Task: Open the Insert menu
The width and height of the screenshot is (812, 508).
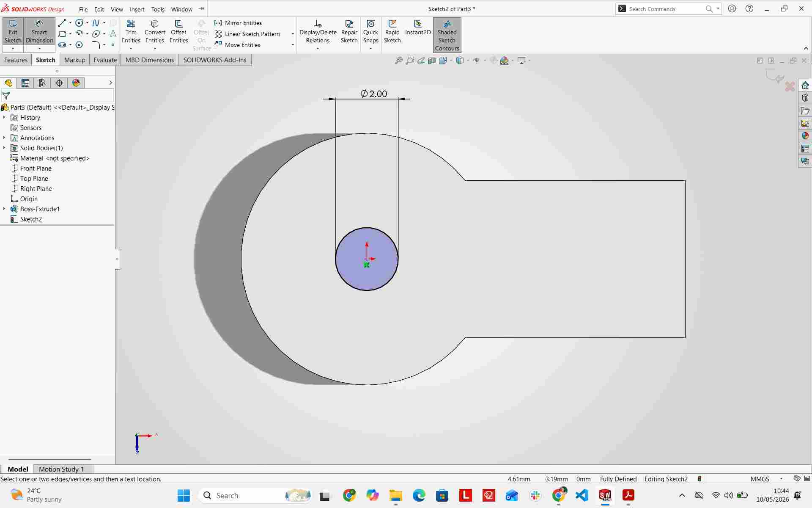Action: tap(137, 9)
